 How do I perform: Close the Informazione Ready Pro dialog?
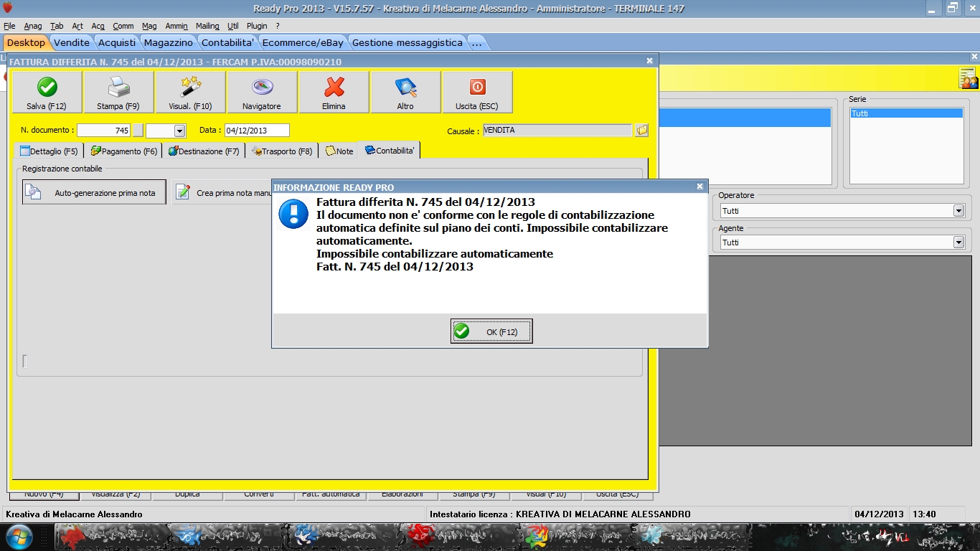(699, 187)
